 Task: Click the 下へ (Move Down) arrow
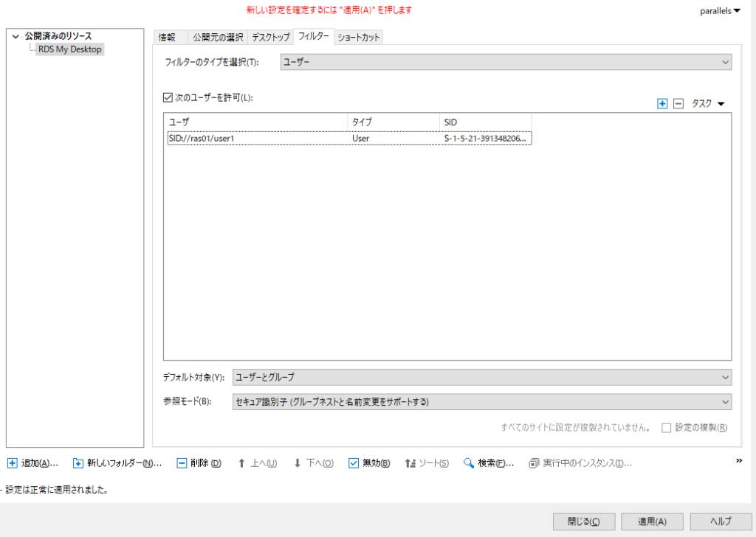[298, 463]
